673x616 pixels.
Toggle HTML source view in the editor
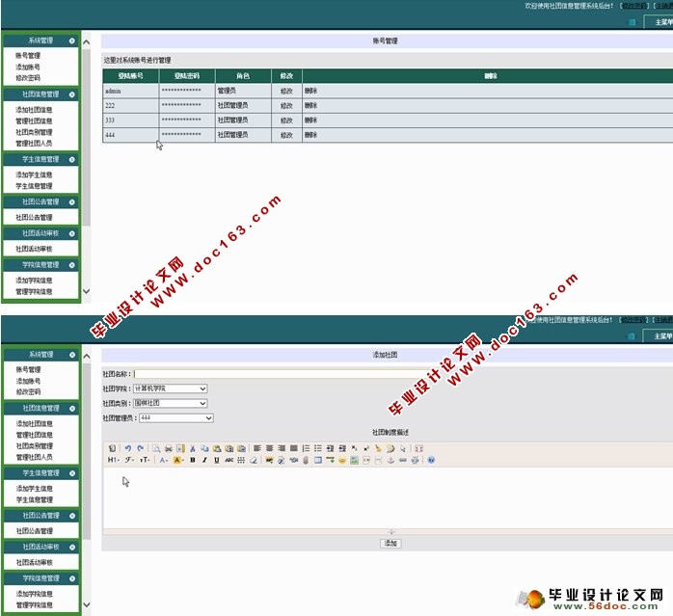tap(112, 448)
